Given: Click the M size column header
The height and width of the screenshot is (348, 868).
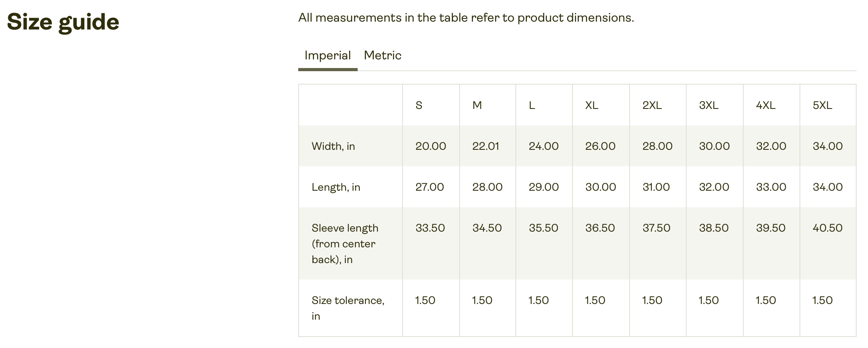Looking at the screenshot, I should [x=477, y=105].
